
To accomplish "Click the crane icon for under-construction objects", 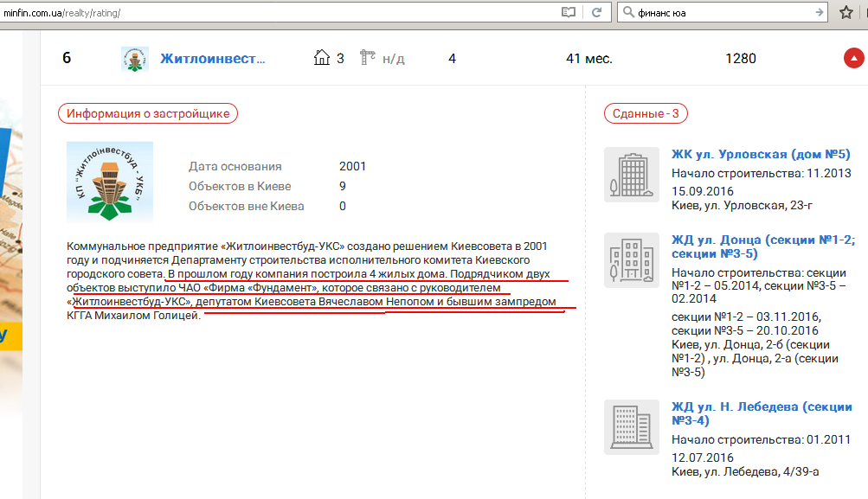I will click(x=367, y=58).
